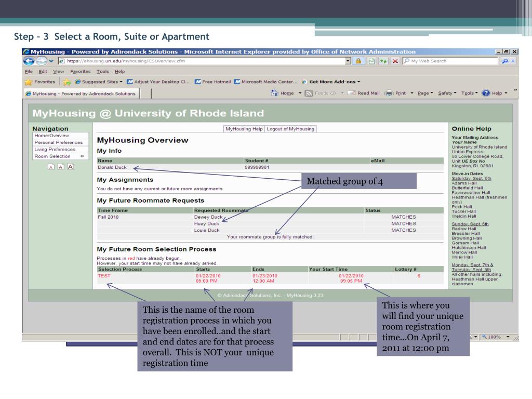Click the Feeds icon in command bar

point(309,93)
